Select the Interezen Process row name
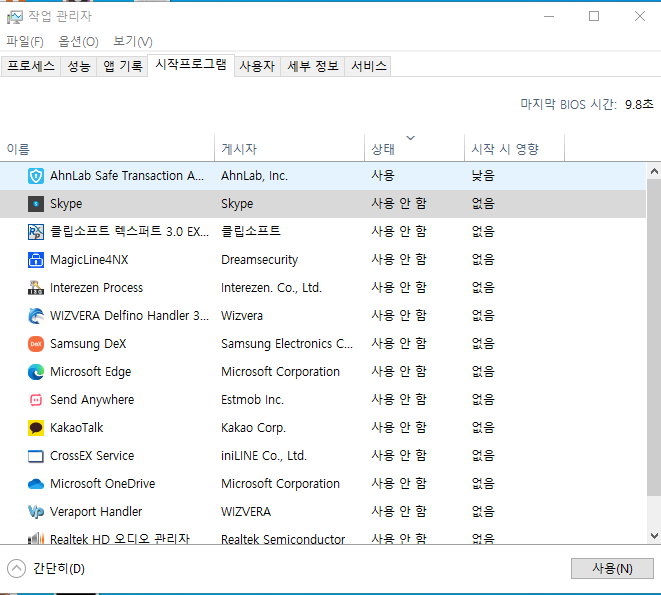The width and height of the screenshot is (661, 595). click(x=97, y=288)
